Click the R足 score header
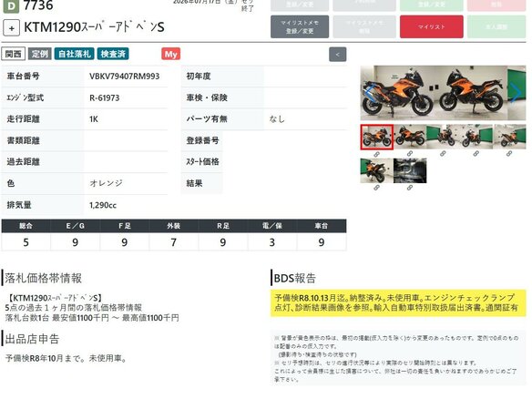 pos(223,226)
